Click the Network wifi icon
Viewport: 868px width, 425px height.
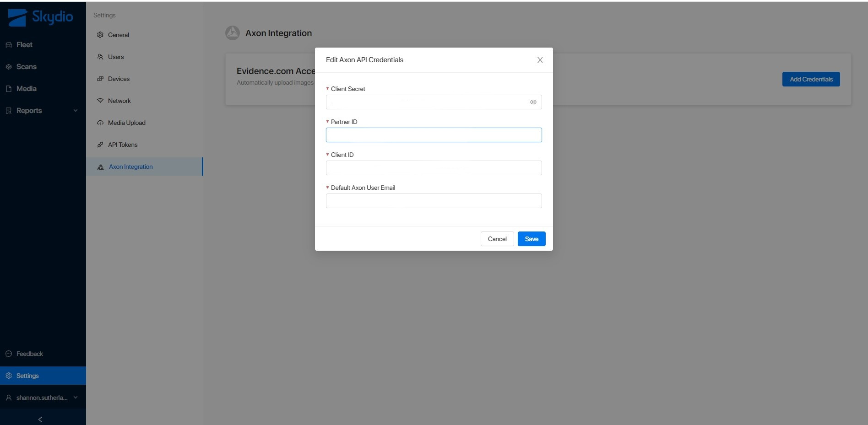click(x=100, y=101)
